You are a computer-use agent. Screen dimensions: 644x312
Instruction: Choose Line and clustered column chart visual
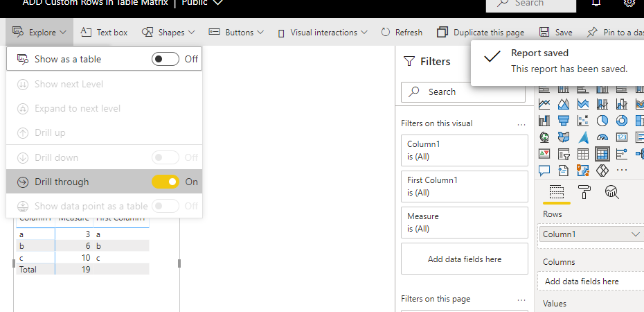(621, 104)
